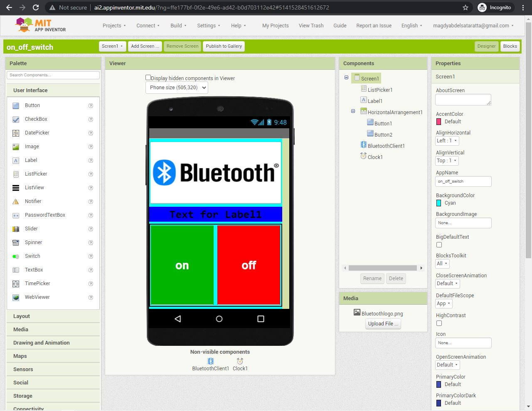Click the Image palette icon
The height and width of the screenshot is (411, 532).
16,147
